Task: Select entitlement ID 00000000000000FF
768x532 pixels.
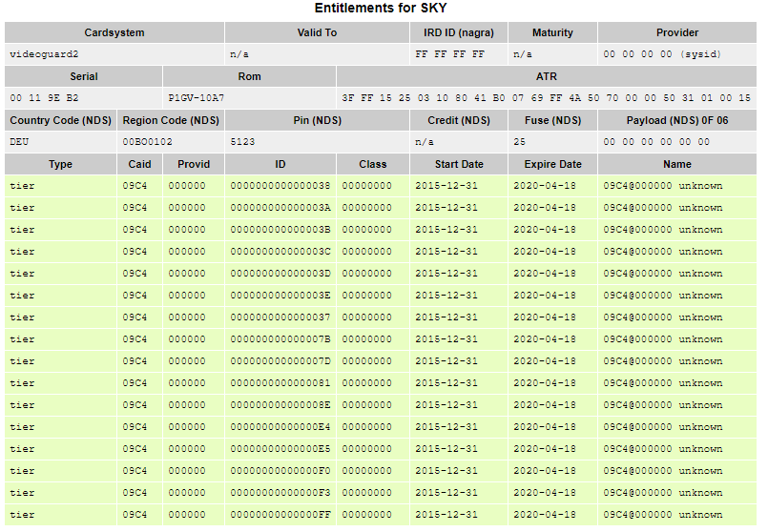Action: click(x=280, y=515)
